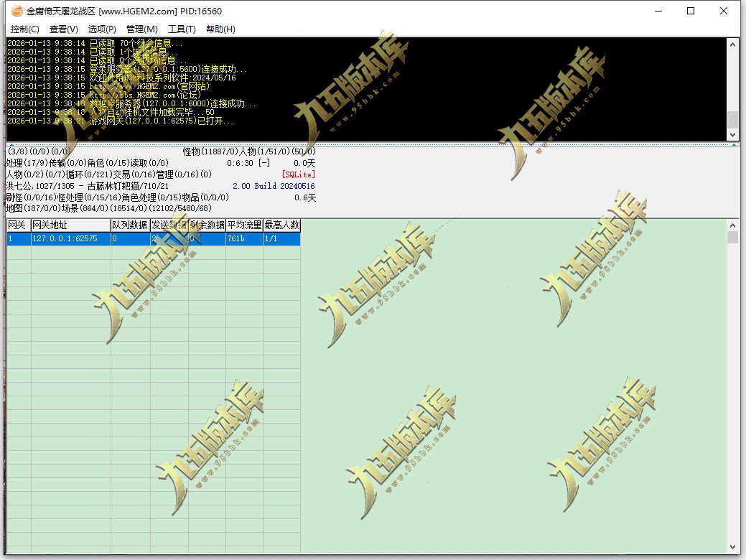Screen dimensions: 746x560
Task: Click the 0:6:30 uptime text
Action: point(240,163)
